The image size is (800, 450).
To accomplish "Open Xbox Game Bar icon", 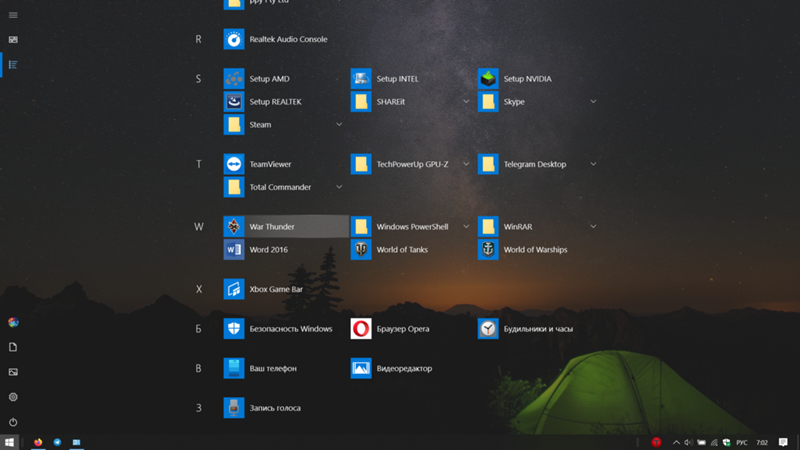I will pos(234,289).
